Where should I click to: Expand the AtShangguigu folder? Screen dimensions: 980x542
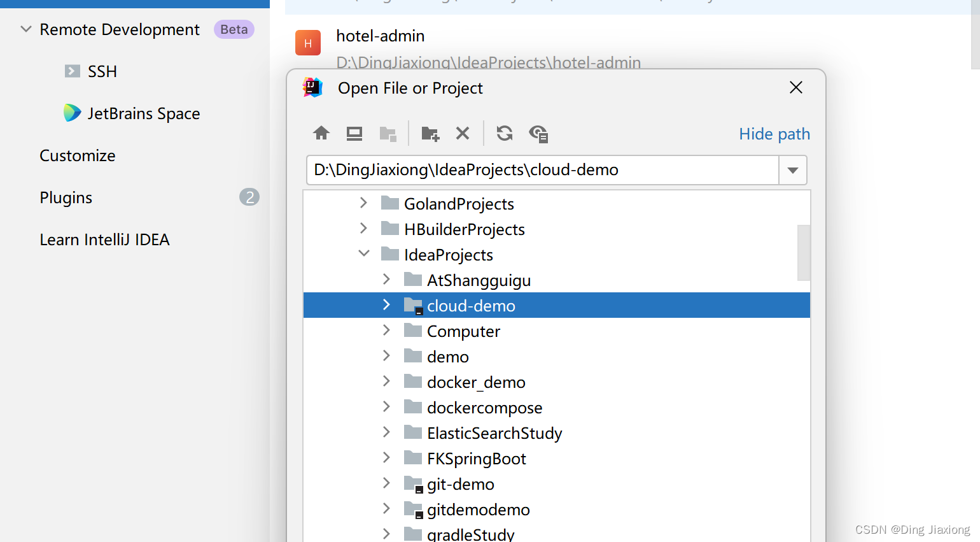[386, 279]
